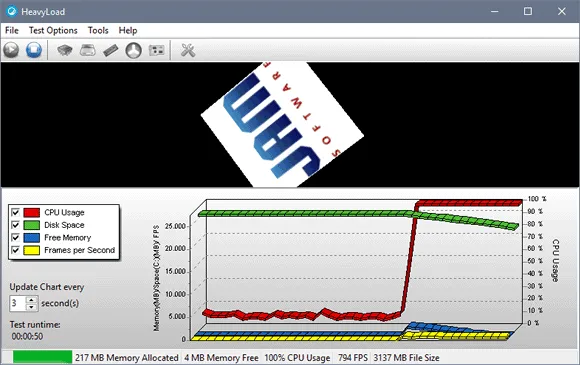
Task: Maximize the HeavyLoad window
Action: click(x=528, y=11)
